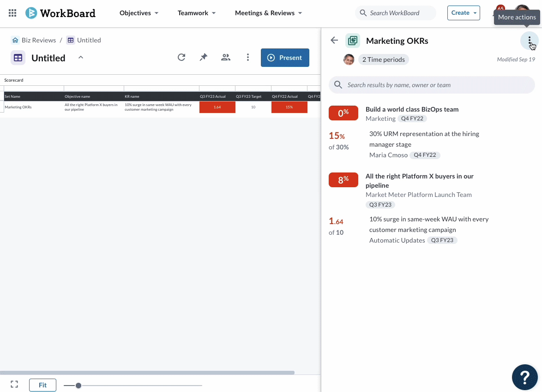Image resolution: width=542 pixels, height=392 pixels.
Task: Click the 1.64 of 10 value
Action: pos(336,226)
